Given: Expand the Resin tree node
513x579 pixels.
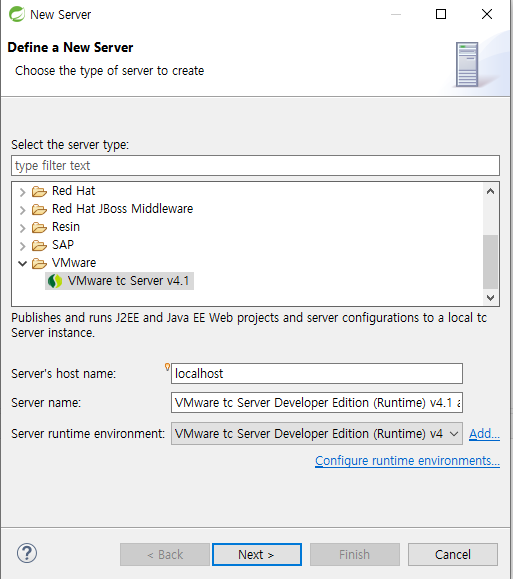Looking at the screenshot, I should pyautogui.click(x=23, y=228).
